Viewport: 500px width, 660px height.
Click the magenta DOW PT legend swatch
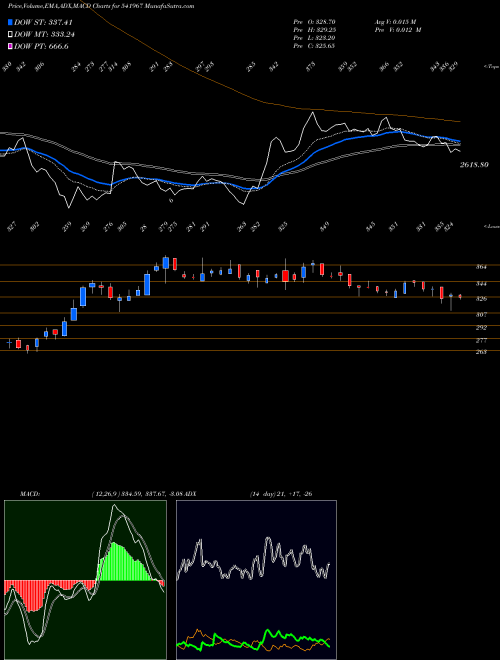click(10, 47)
